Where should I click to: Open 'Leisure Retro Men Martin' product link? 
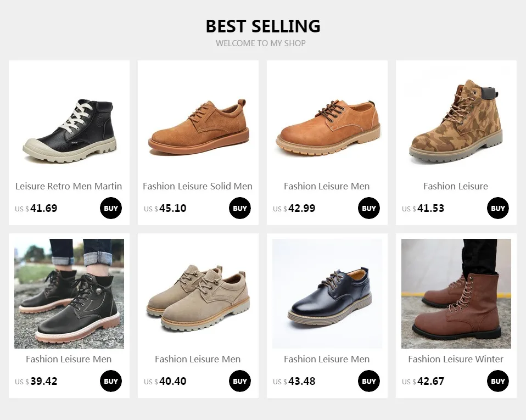pos(69,186)
